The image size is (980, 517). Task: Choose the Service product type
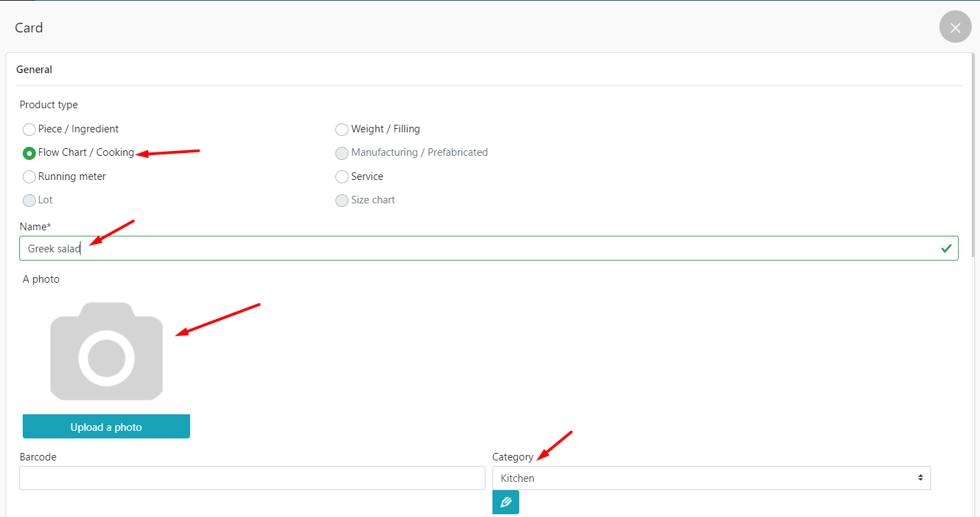pyautogui.click(x=342, y=177)
